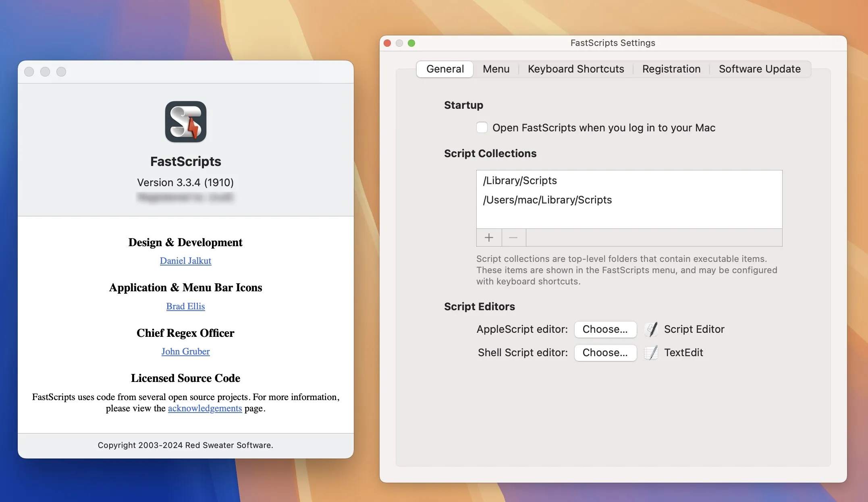The height and width of the screenshot is (502, 868).
Task: Click the Script Editor app icon
Action: 651,330
